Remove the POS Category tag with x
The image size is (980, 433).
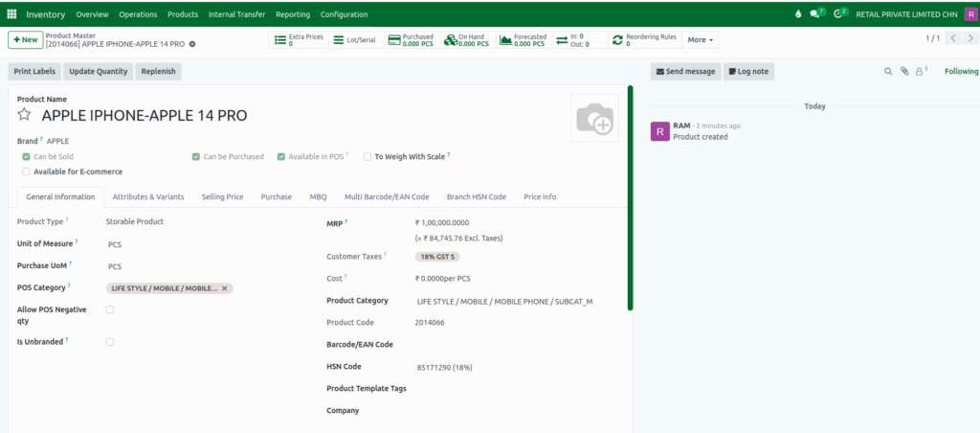pyautogui.click(x=224, y=287)
